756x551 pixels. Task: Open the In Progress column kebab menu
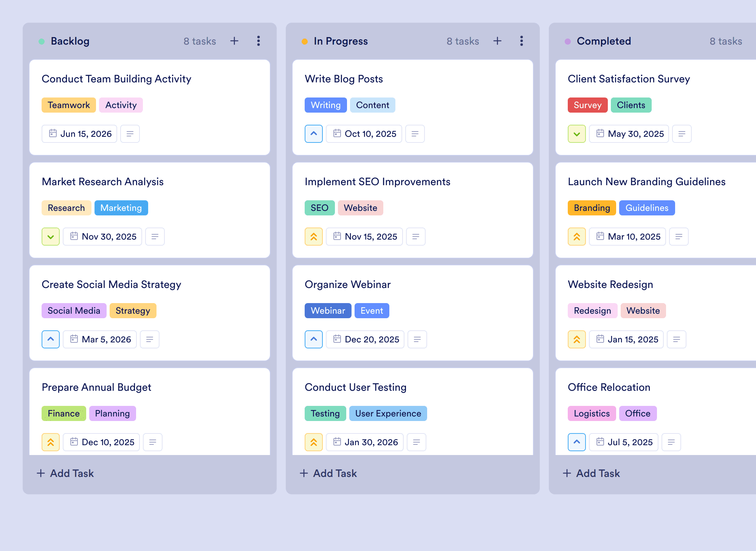[522, 41]
